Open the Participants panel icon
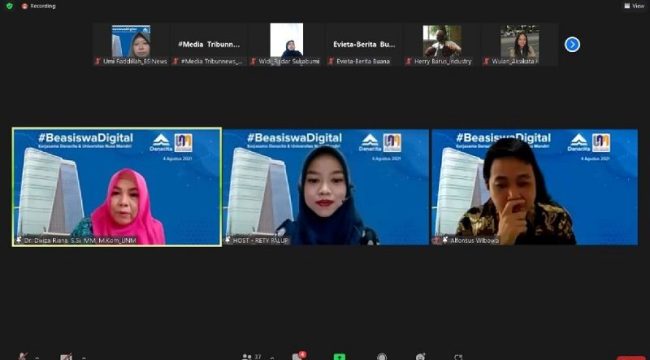 pyautogui.click(x=247, y=357)
